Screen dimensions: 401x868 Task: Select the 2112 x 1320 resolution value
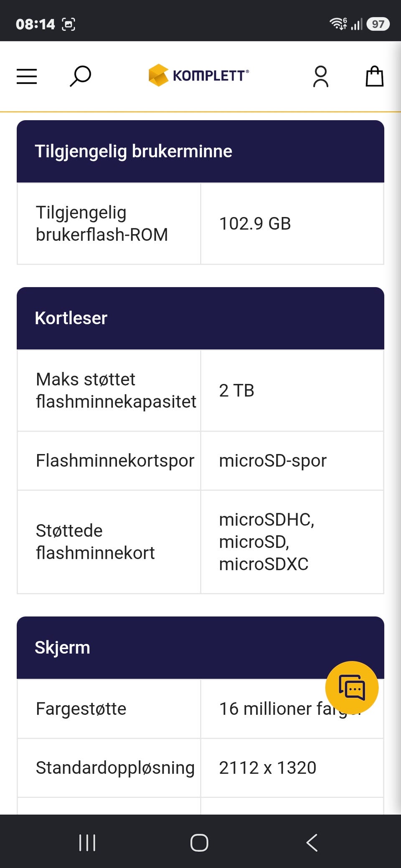coord(268,768)
